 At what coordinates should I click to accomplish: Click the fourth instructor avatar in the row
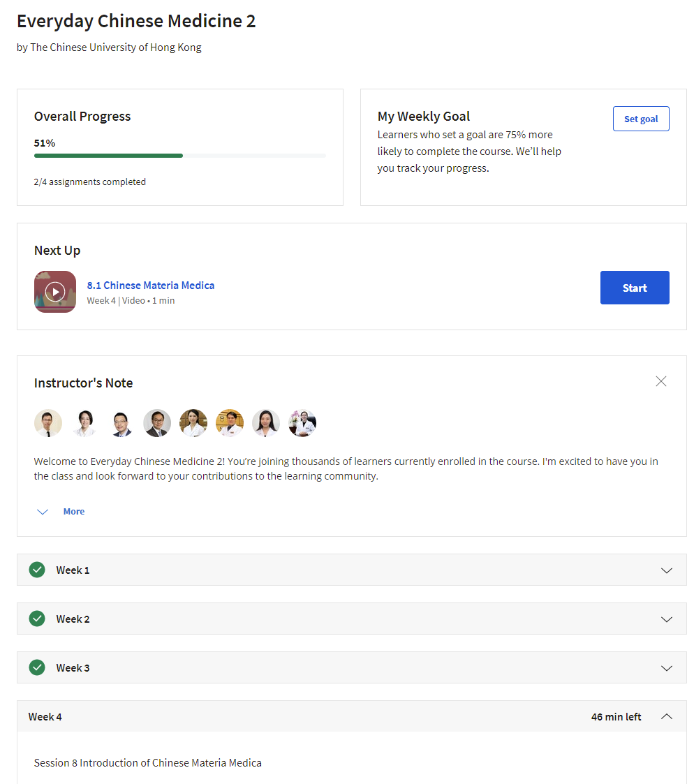coord(157,423)
